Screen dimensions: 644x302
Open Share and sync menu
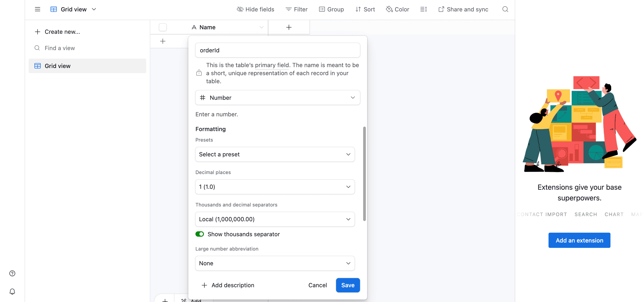pyautogui.click(x=463, y=9)
